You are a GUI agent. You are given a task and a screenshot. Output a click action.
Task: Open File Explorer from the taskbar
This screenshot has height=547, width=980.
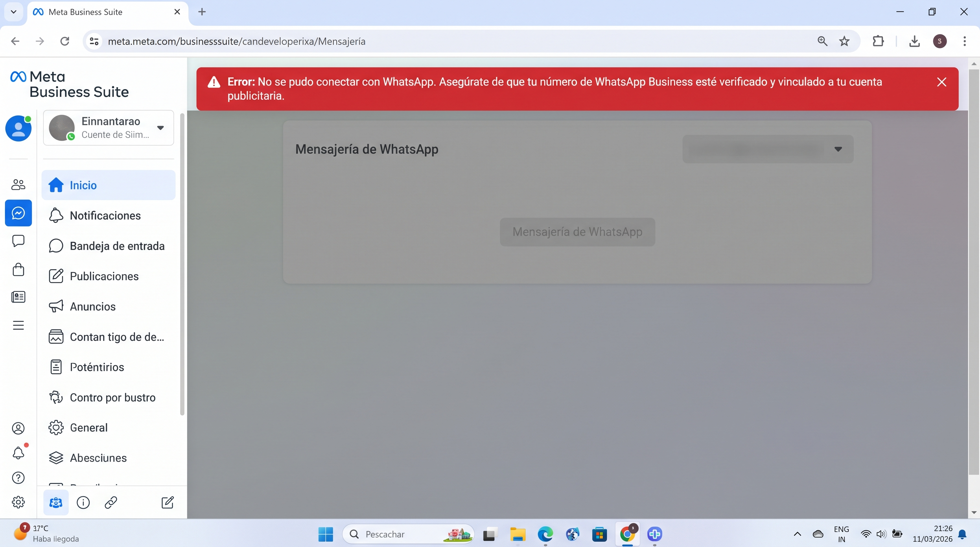[x=518, y=534]
